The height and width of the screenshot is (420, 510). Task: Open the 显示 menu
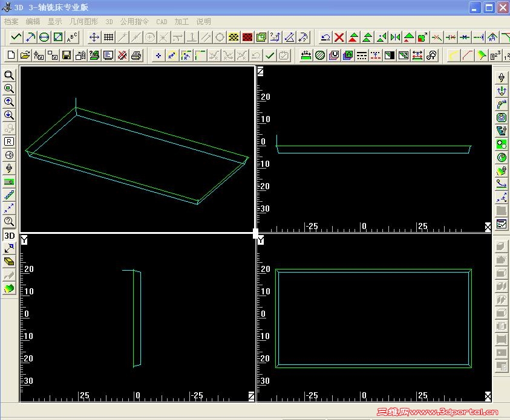coord(54,22)
